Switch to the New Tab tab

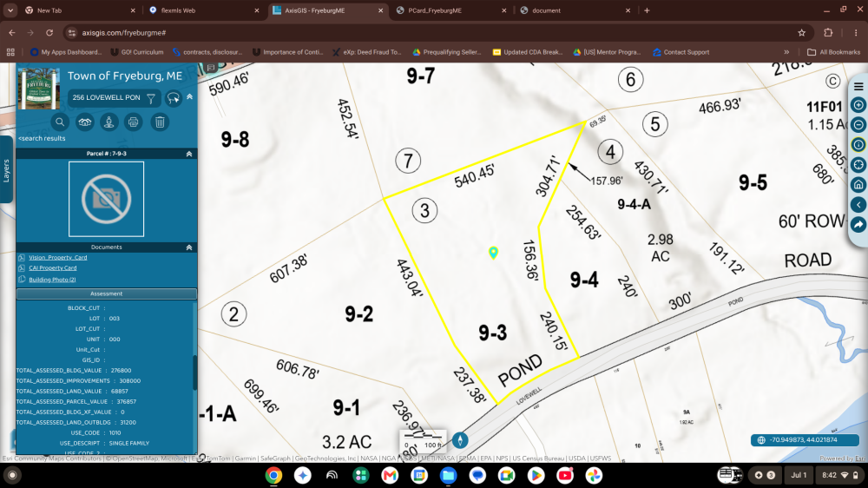(80, 10)
